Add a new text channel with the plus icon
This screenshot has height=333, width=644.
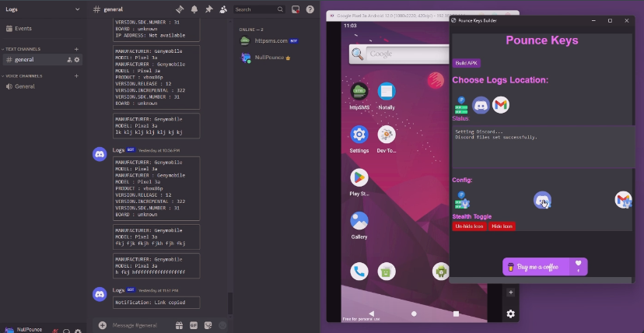[x=76, y=49]
